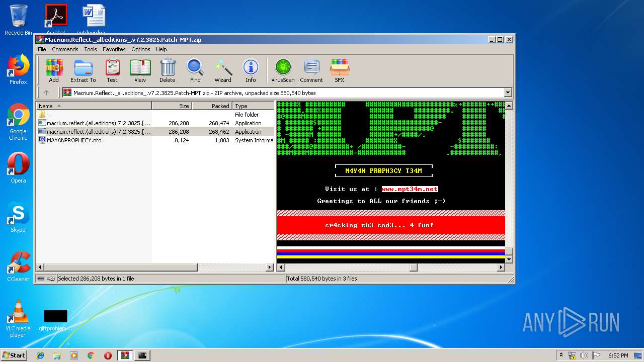Click the WinRAR taskbar button
Viewport: 644px width, 362px height.
click(x=125, y=355)
